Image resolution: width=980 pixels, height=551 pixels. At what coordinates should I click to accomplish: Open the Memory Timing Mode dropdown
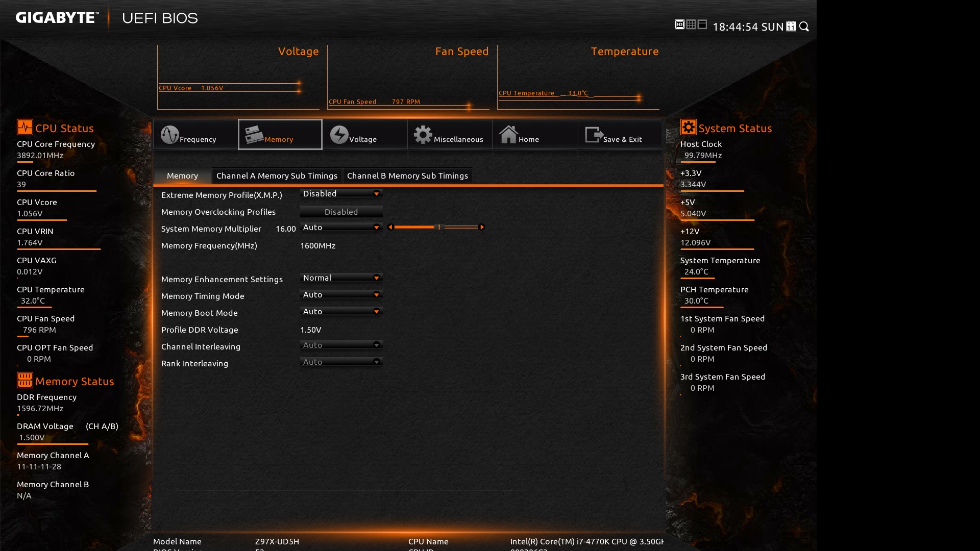pyautogui.click(x=341, y=295)
